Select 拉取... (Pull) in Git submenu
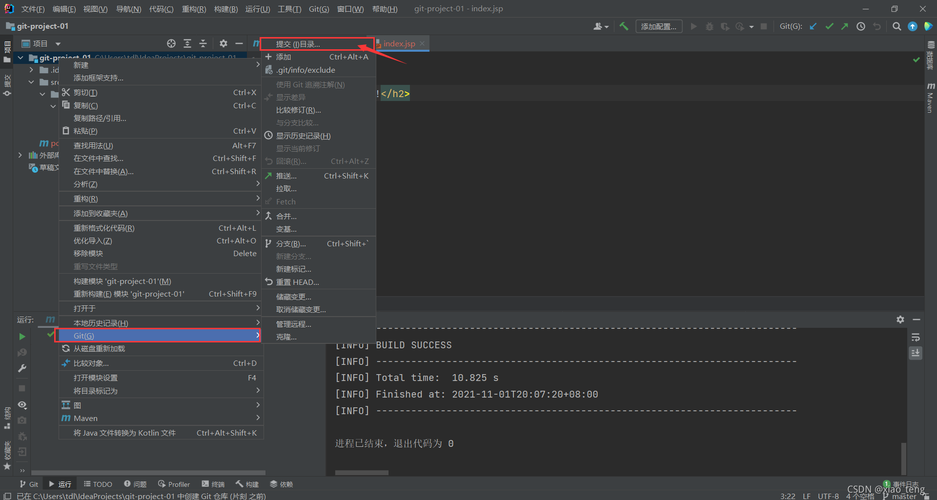 [319, 189]
